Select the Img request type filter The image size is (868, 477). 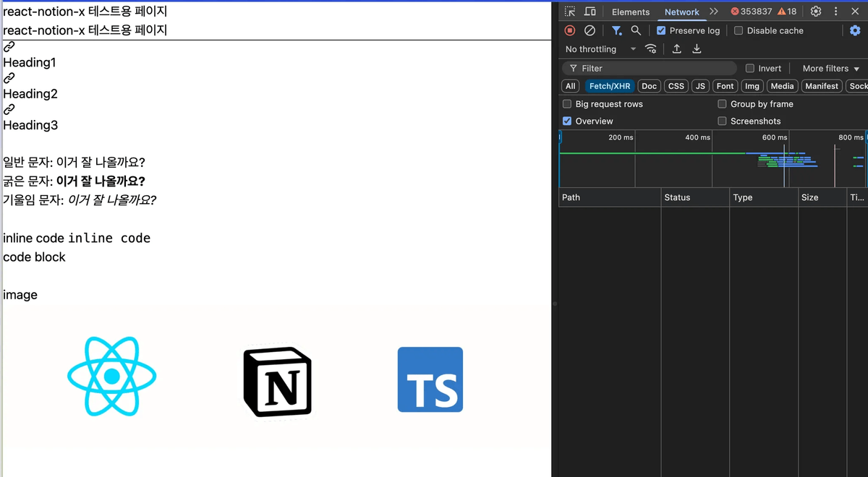[752, 86]
